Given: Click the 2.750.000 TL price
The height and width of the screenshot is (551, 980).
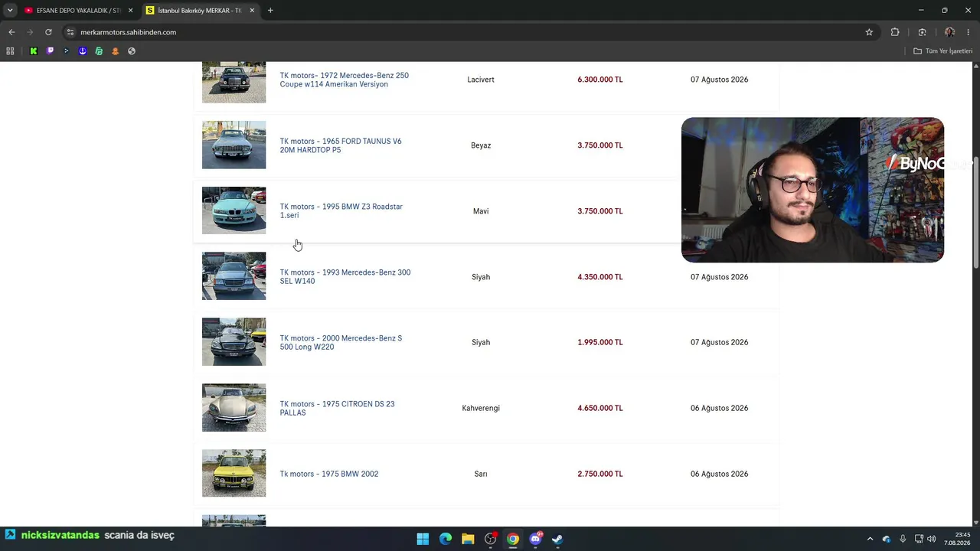Looking at the screenshot, I should pyautogui.click(x=600, y=474).
